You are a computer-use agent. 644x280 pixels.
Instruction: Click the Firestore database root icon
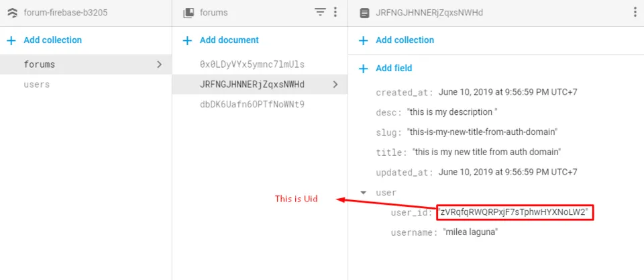[12, 13]
